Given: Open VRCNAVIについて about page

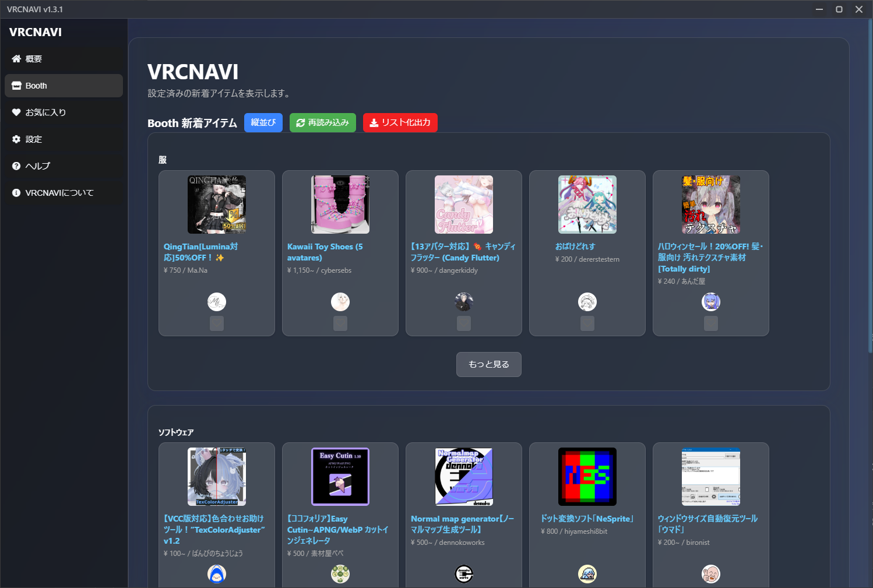Looking at the screenshot, I should (64, 193).
